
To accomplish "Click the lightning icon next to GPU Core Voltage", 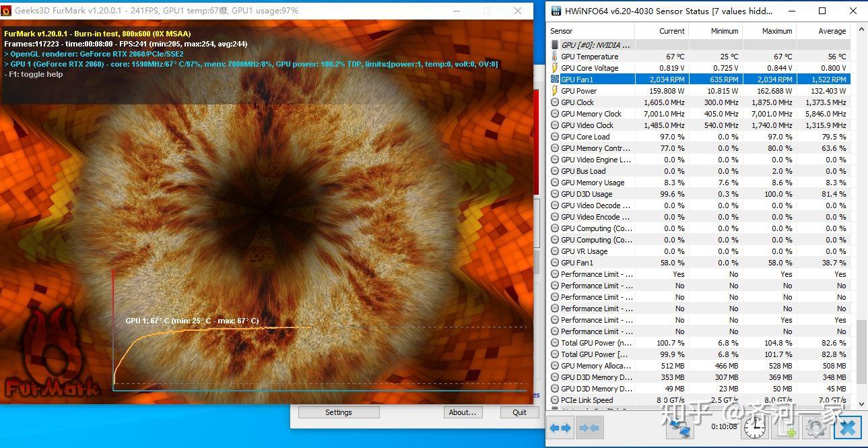I will [555, 68].
